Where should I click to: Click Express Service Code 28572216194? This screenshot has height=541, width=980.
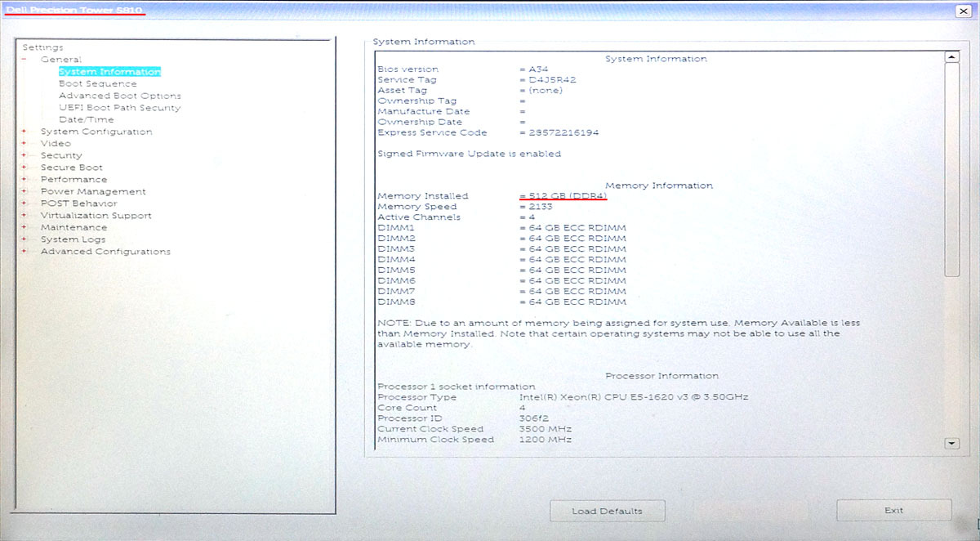(x=563, y=132)
